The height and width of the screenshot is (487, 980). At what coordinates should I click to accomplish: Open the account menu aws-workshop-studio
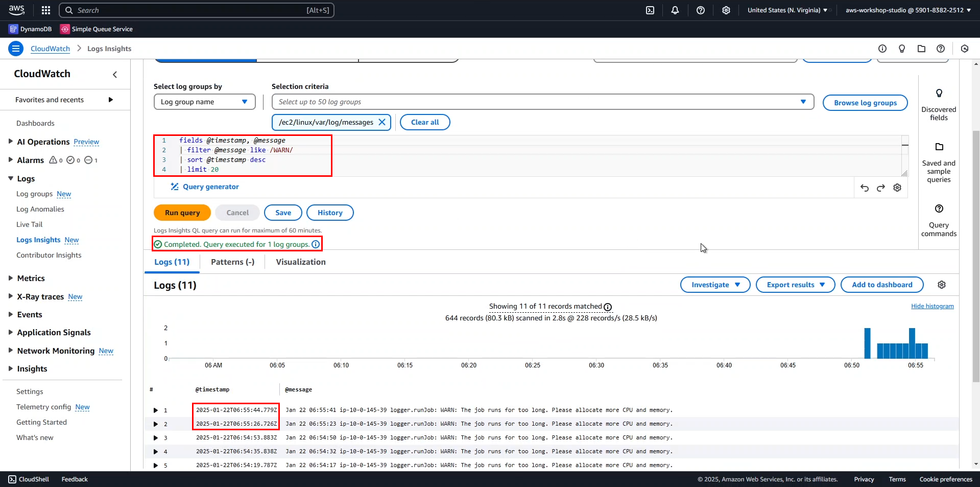pyautogui.click(x=908, y=10)
